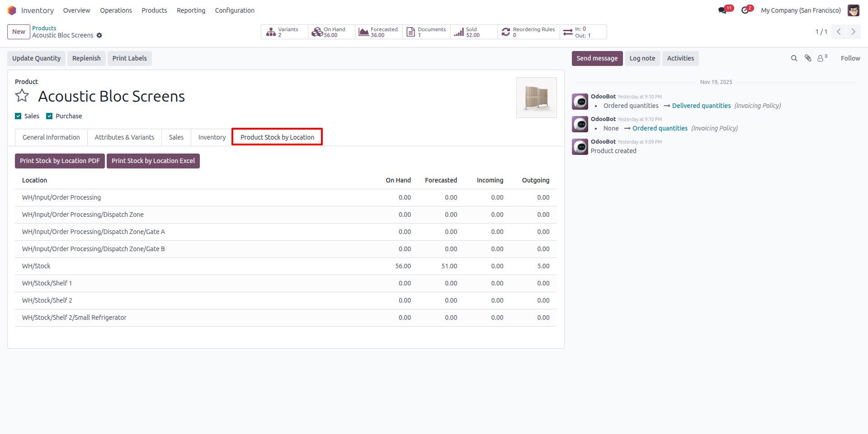Click the Activities button
Screen dimensions: 868x434
click(x=680, y=58)
